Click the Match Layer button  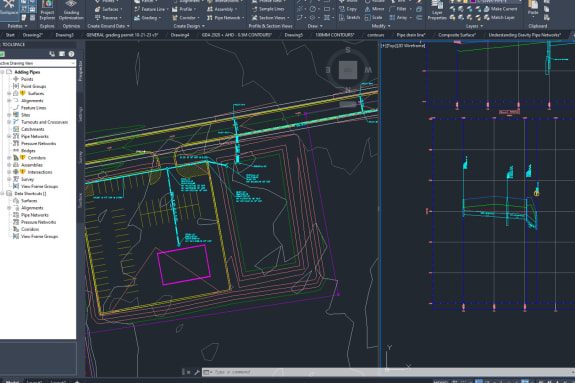point(499,17)
